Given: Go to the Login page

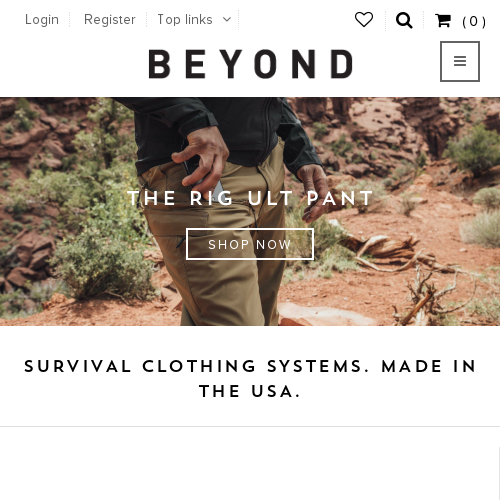Looking at the screenshot, I should pyautogui.click(x=42, y=20).
